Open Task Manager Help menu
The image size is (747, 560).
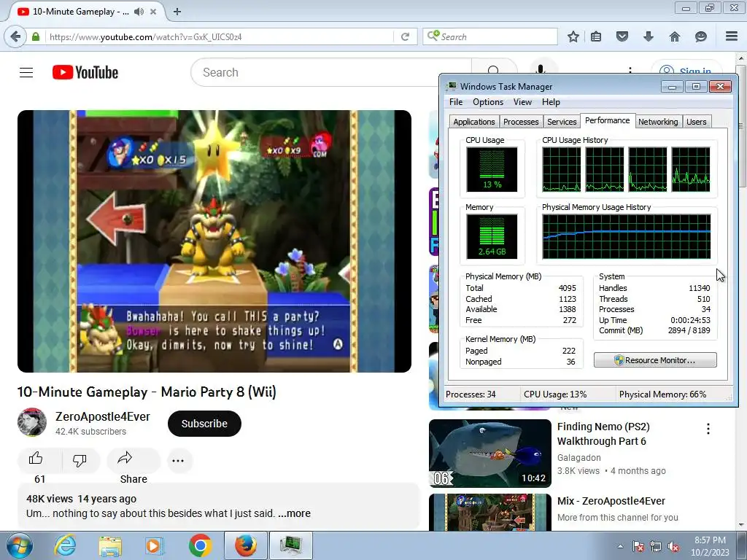pyautogui.click(x=551, y=102)
